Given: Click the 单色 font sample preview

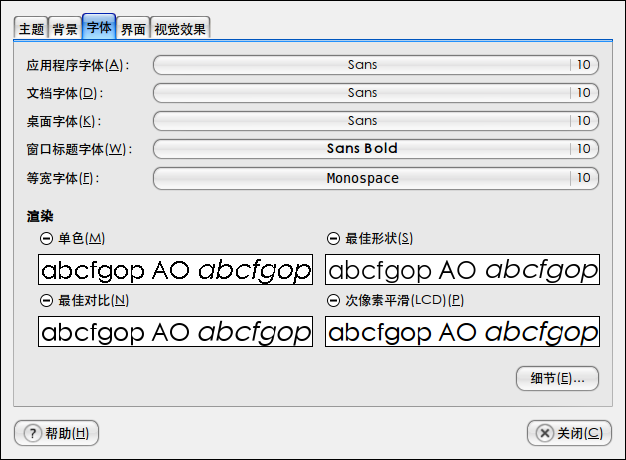Looking at the screenshot, I should click(176, 270).
